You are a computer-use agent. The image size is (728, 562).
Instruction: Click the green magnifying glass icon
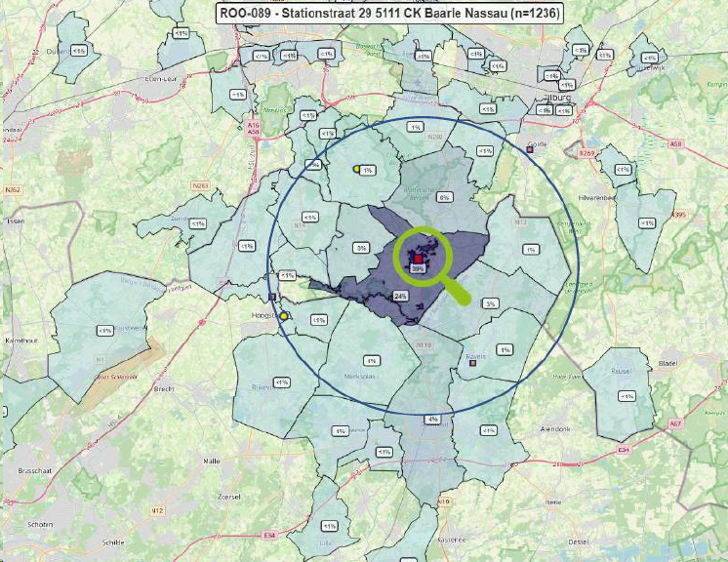[431, 266]
